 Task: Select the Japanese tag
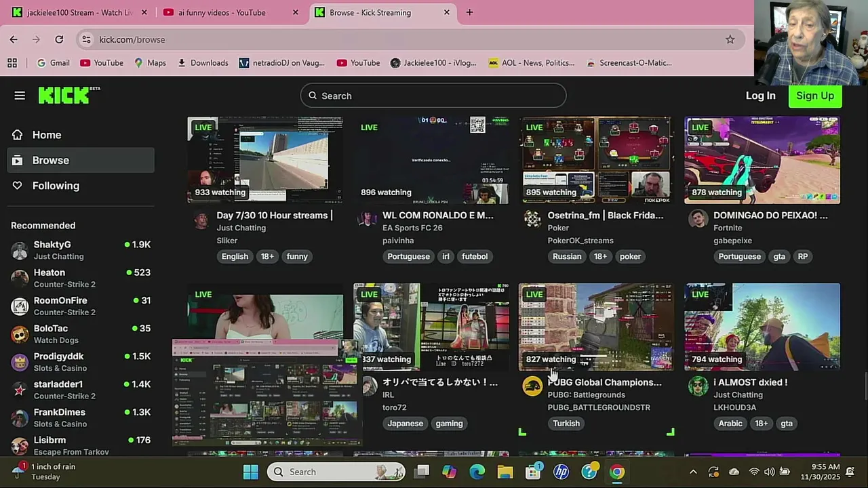(406, 424)
